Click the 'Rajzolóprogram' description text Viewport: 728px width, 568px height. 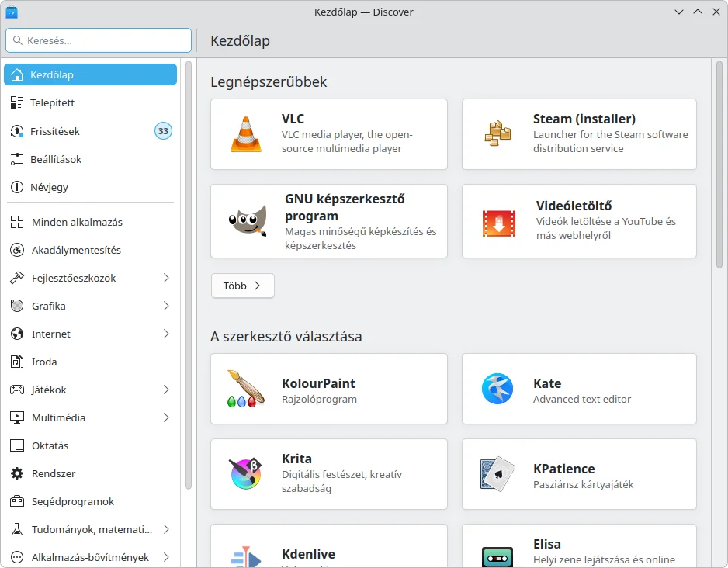[320, 399]
